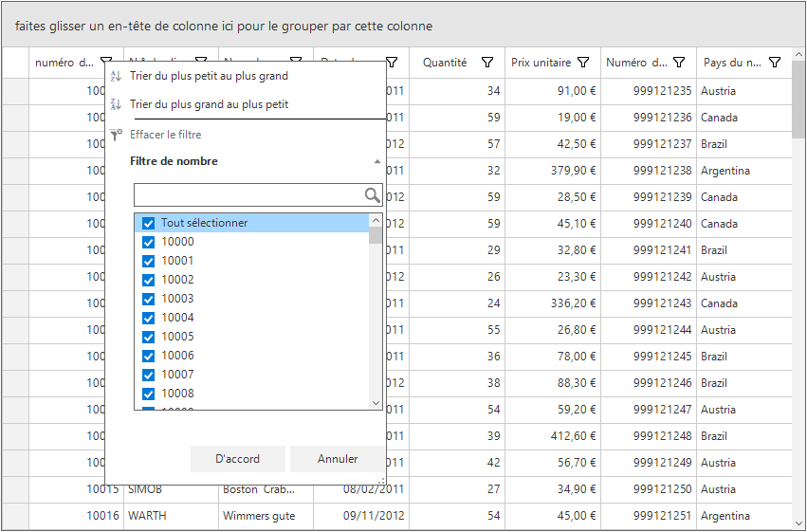Toggle the Tout sélectionner checkbox
This screenshot has height=532, width=807.
coord(148,223)
